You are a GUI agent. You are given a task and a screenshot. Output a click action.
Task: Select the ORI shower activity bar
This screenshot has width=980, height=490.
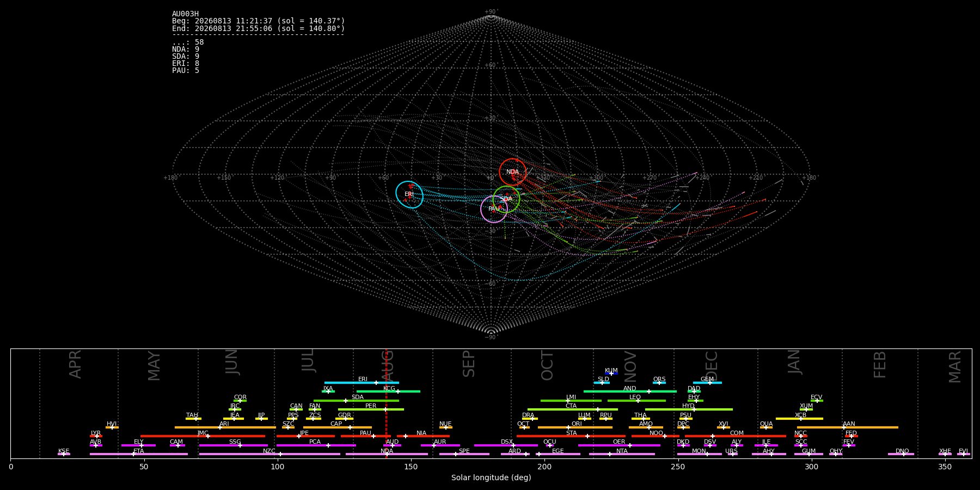pyautogui.click(x=575, y=427)
